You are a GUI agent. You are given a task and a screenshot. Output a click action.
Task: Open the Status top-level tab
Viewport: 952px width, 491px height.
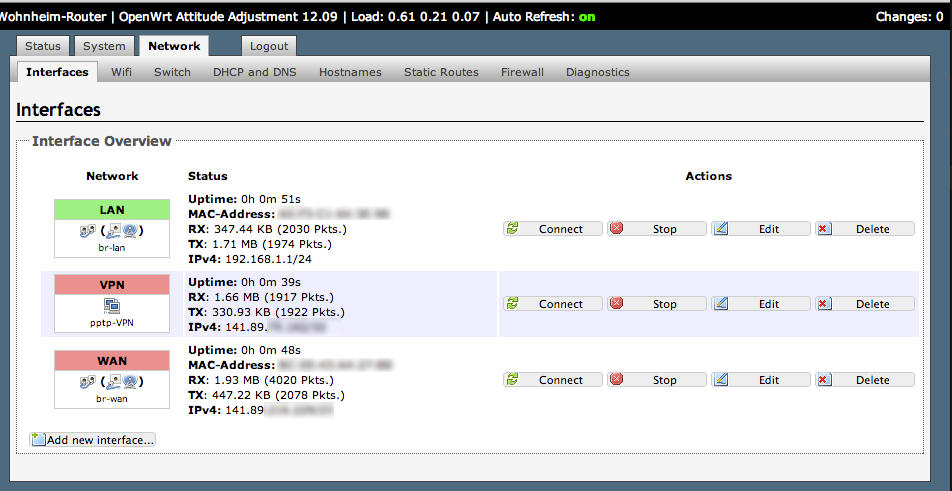coord(43,46)
